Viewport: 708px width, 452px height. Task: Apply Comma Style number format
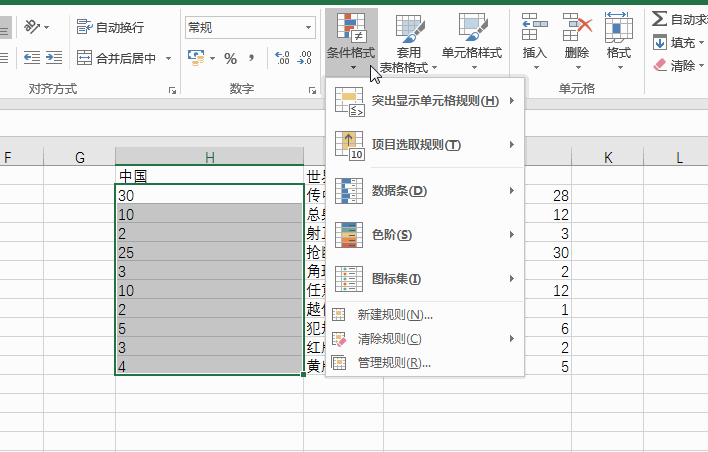click(x=251, y=58)
